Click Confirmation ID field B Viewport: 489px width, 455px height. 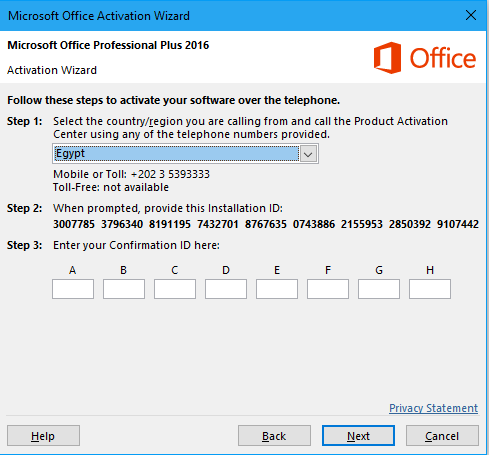tap(124, 289)
